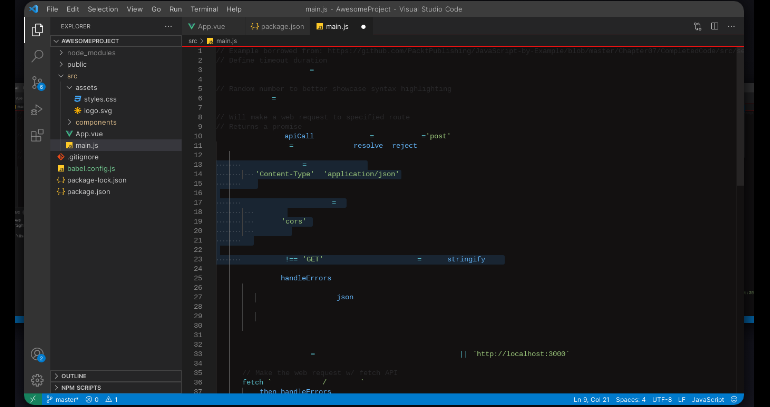
Task: Click the errors count in status bar
Action: pos(92,400)
